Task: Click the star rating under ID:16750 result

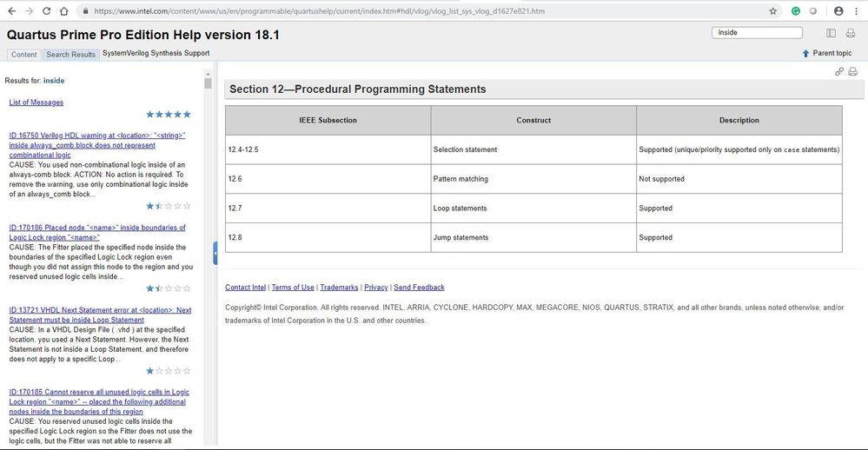Action: 169,206
